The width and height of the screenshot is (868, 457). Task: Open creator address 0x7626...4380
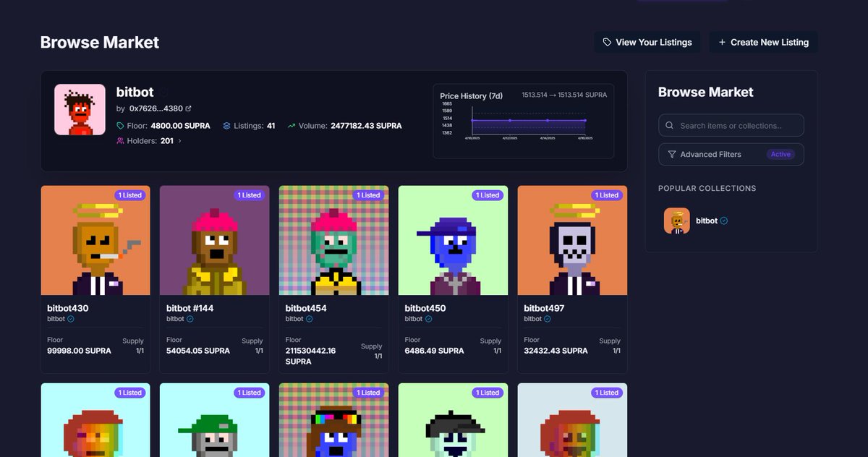(156, 108)
